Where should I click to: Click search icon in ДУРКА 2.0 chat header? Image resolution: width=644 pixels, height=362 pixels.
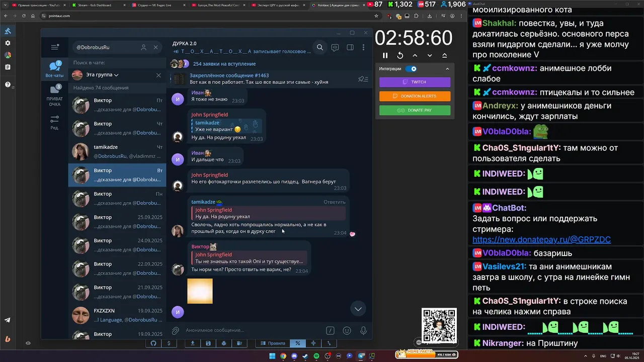click(320, 47)
